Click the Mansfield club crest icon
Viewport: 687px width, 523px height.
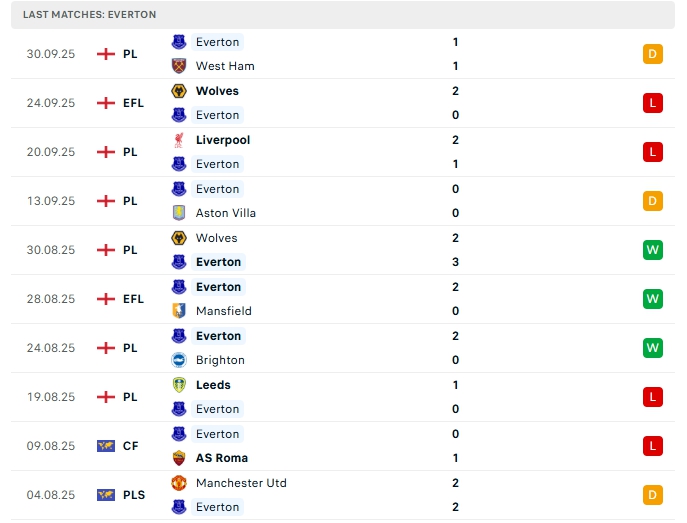point(179,311)
